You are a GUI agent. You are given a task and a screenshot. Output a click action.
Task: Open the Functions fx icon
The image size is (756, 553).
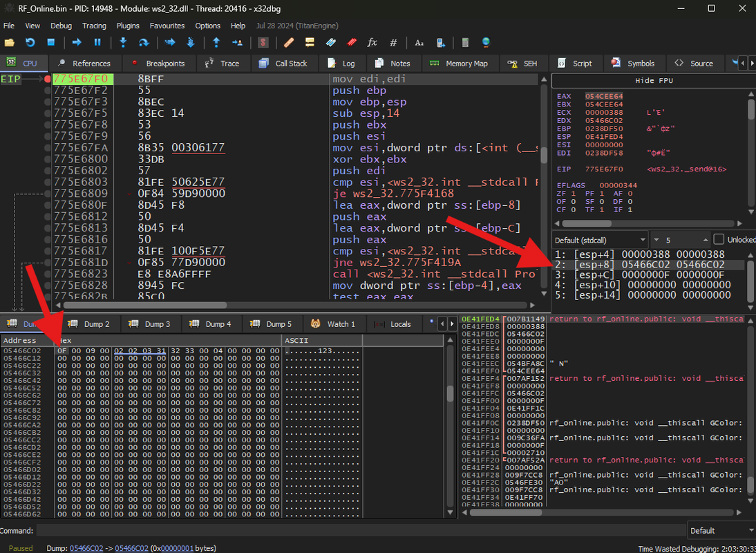pos(372,42)
